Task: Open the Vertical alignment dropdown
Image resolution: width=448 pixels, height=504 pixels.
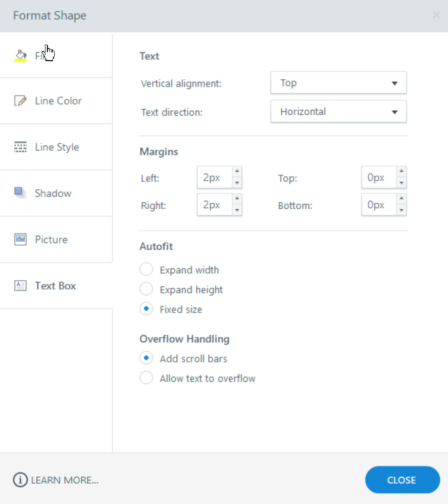Action: pyautogui.click(x=338, y=83)
